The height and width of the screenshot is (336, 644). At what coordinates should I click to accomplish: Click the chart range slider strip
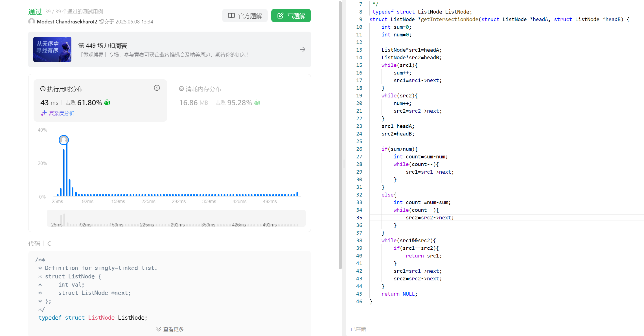(176, 218)
